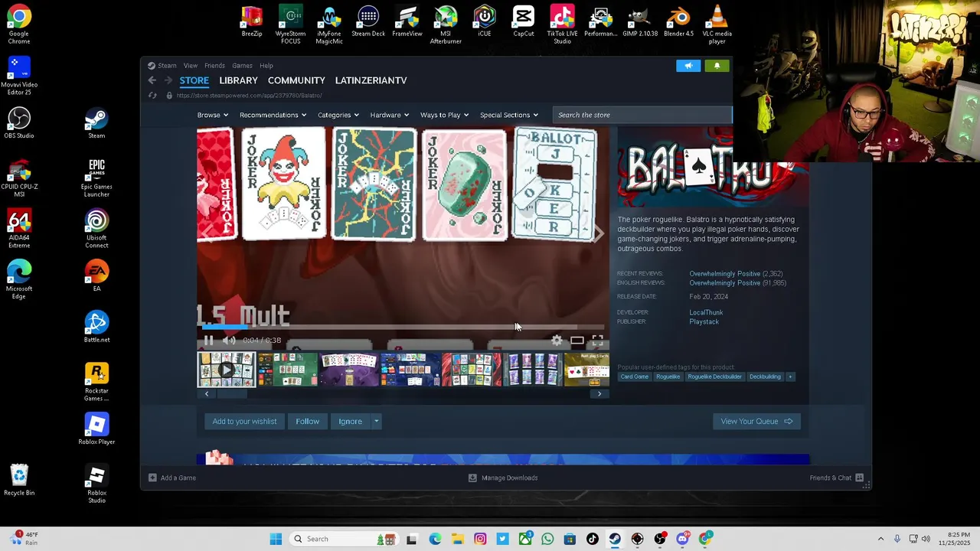Open WhatsApp from the taskbar
The width and height of the screenshot is (980, 551).
[547, 539]
